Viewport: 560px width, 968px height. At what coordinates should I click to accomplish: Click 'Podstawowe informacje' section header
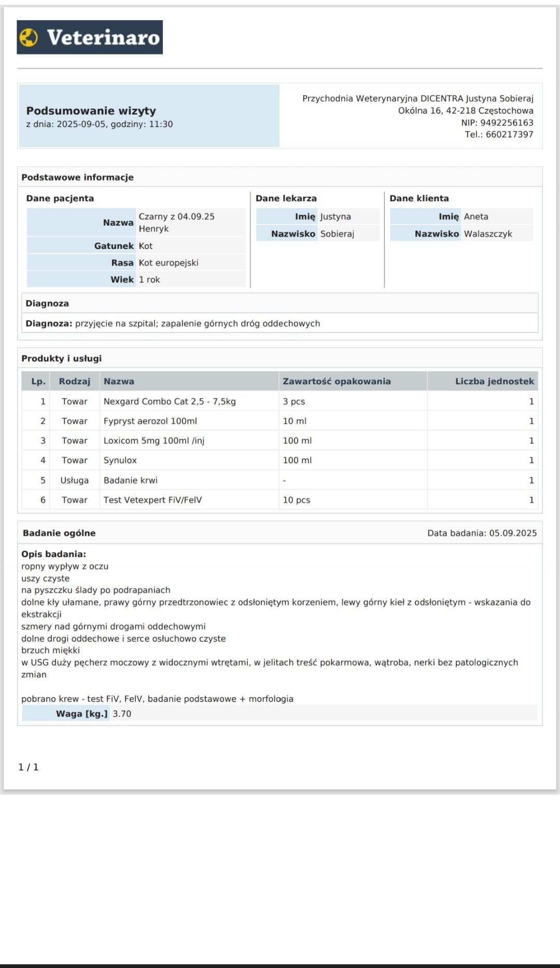point(78,177)
